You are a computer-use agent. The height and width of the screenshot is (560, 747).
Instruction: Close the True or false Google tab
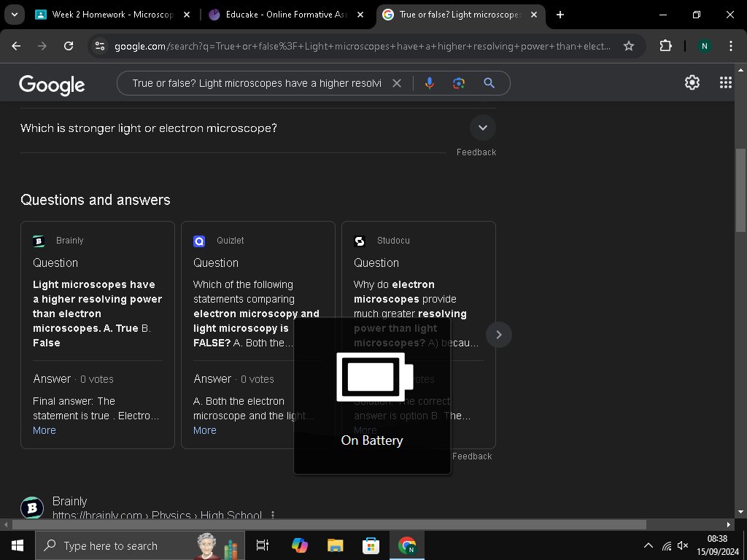(534, 15)
